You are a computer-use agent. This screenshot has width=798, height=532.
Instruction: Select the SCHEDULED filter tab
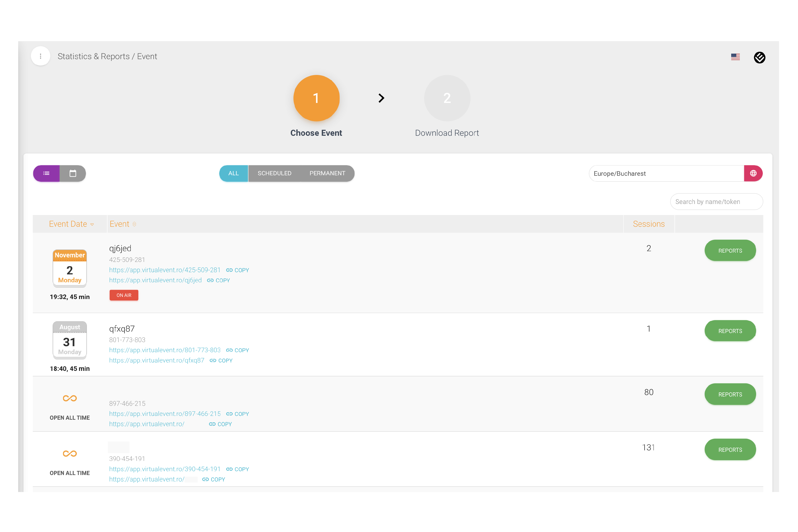274,173
